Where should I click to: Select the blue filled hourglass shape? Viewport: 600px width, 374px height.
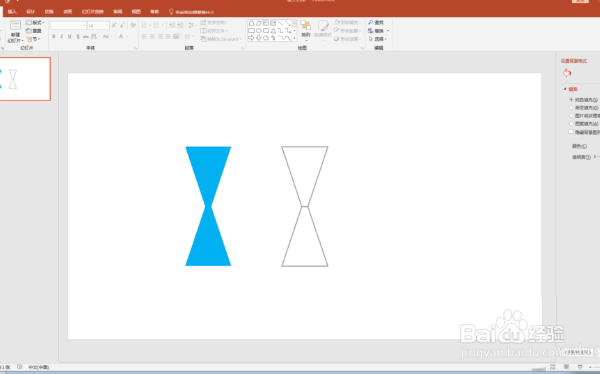[x=208, y=206]
